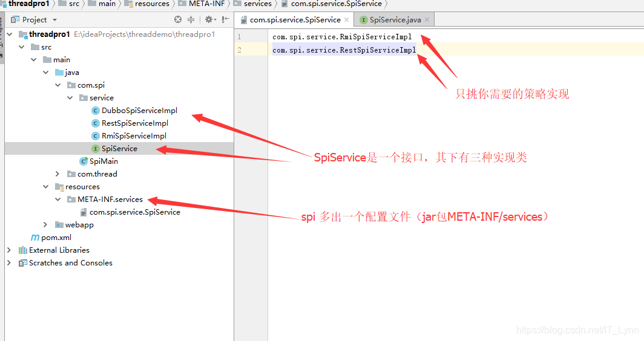Expand External Libraries node
This screenshot has height=341, width=644.
pos(9,250)
